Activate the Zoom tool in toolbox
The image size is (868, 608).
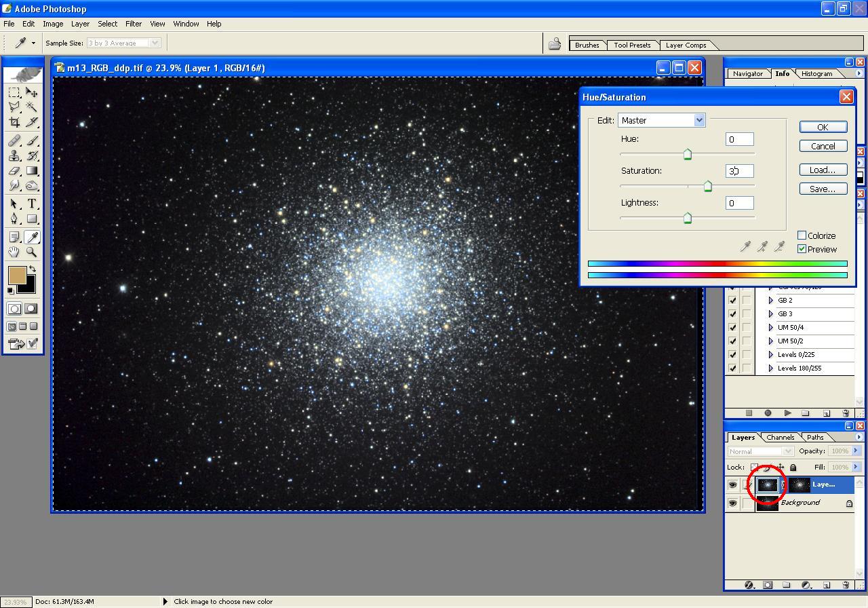pos(32,252)
